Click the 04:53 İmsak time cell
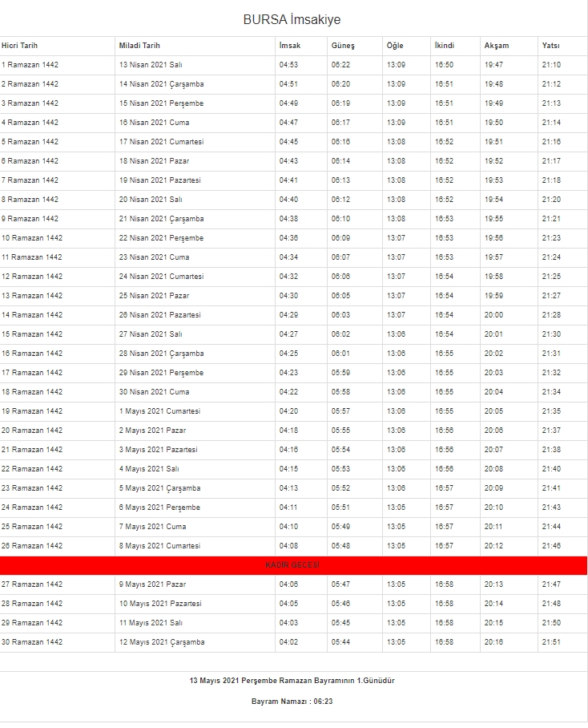 click(x=288, y=65)
